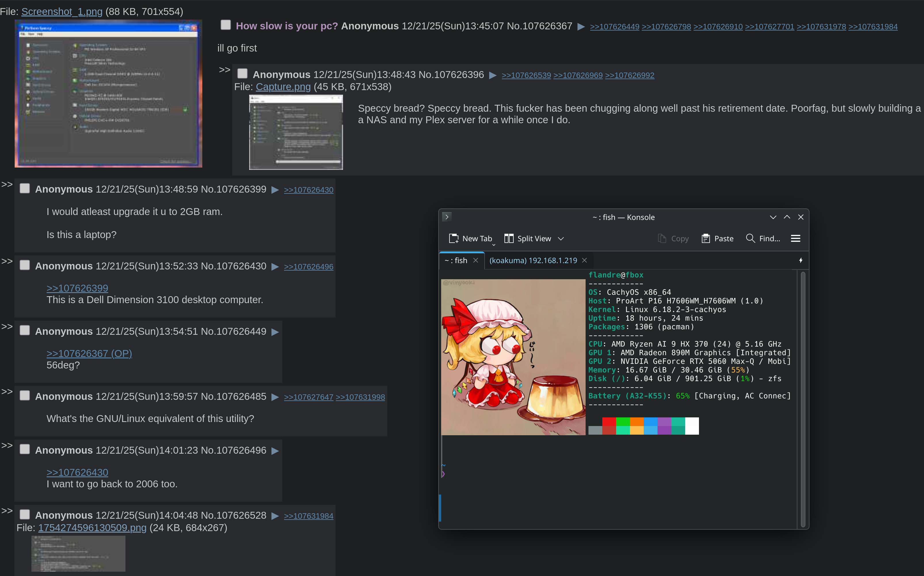924x576 pixels.
Task: Close the koakuma 192.168.1.219 tab
Action: tap(584, 260)
